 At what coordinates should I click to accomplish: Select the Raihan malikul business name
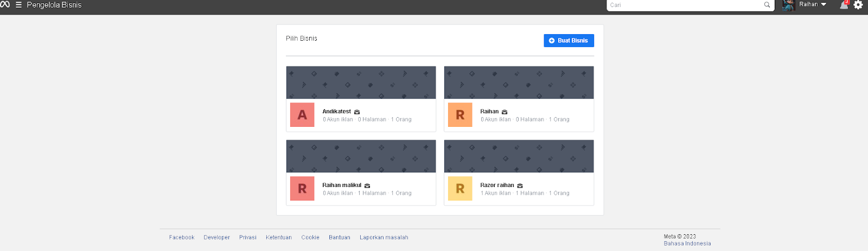[342, 185]
